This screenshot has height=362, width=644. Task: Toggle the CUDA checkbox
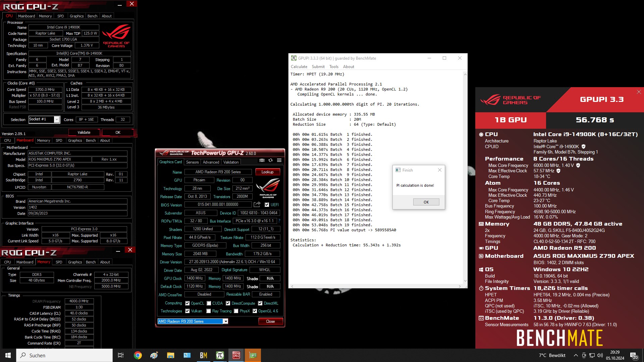[209, 303]
